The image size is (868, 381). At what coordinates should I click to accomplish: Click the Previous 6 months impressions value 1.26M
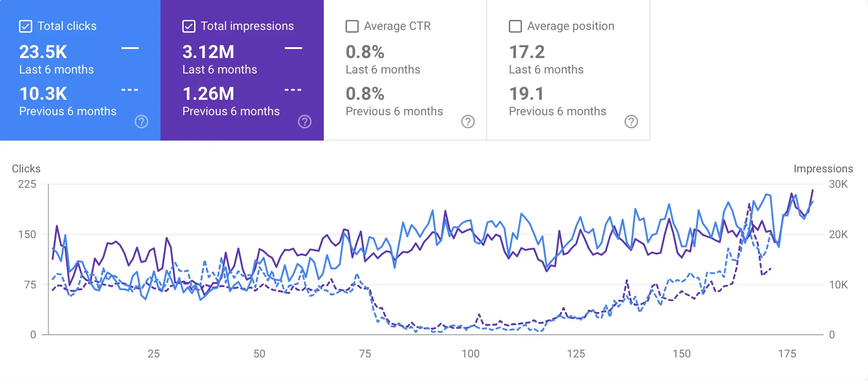(x=208, y=94)
